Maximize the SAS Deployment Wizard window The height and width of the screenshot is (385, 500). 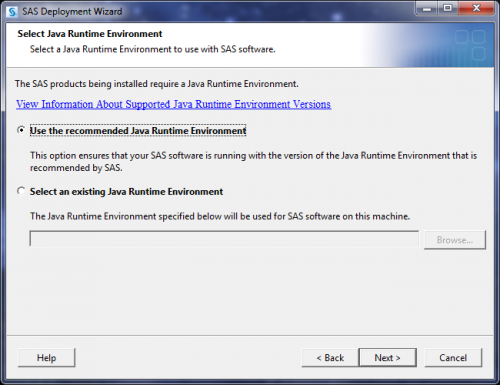(448, 8)
